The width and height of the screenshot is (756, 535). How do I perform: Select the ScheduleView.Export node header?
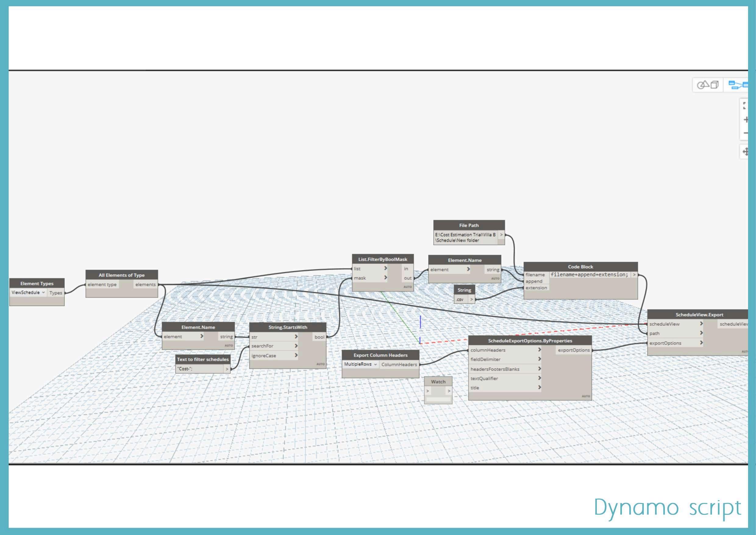click(x=699, y=314)
